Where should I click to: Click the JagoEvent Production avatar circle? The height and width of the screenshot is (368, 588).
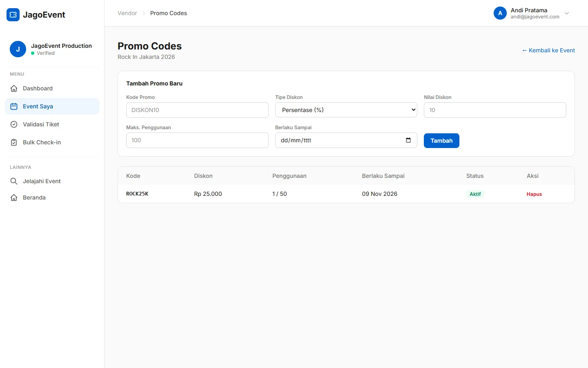click(x=18, y=49)
